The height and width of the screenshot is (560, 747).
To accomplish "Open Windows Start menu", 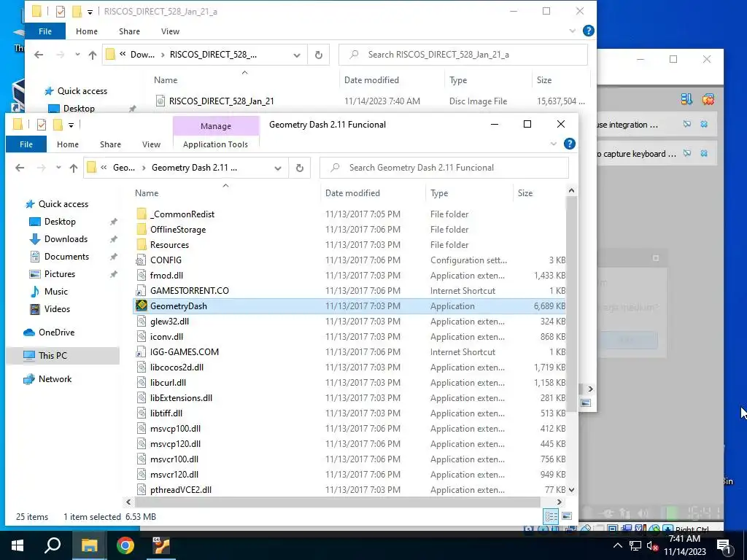I will 18,545.
